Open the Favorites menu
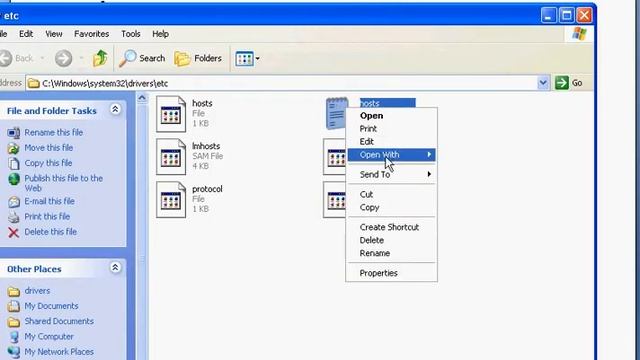Viewport: 640px width, 360px height. [x=91, y=34]
